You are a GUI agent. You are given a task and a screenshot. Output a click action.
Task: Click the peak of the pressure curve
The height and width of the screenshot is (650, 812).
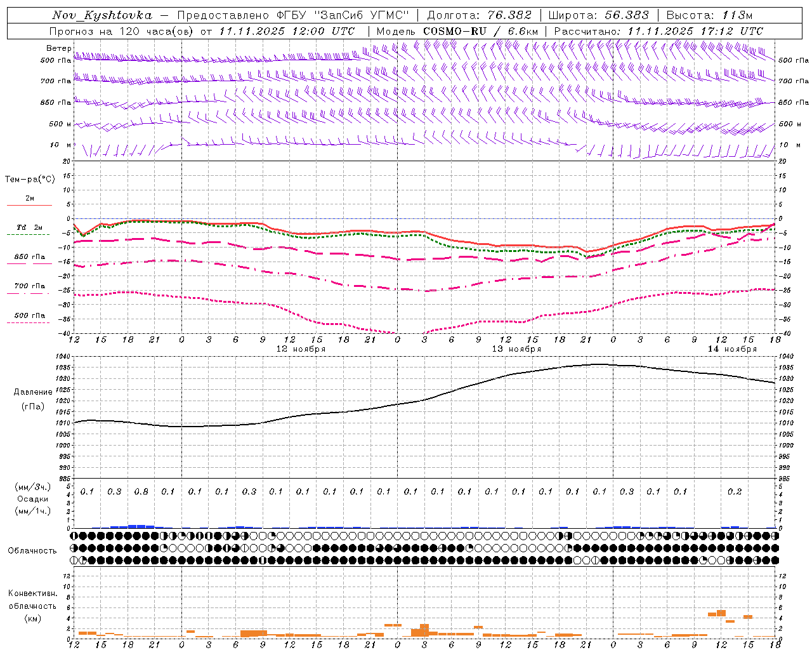pos(598,364)
